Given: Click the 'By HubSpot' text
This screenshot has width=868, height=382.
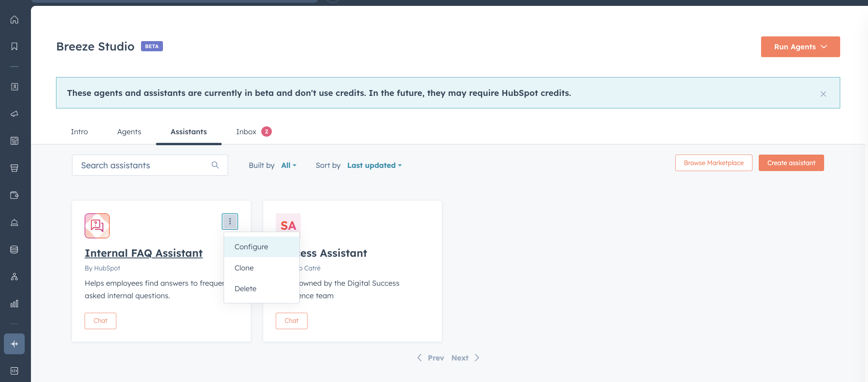Looking at the screenshot, I should 103,268.
